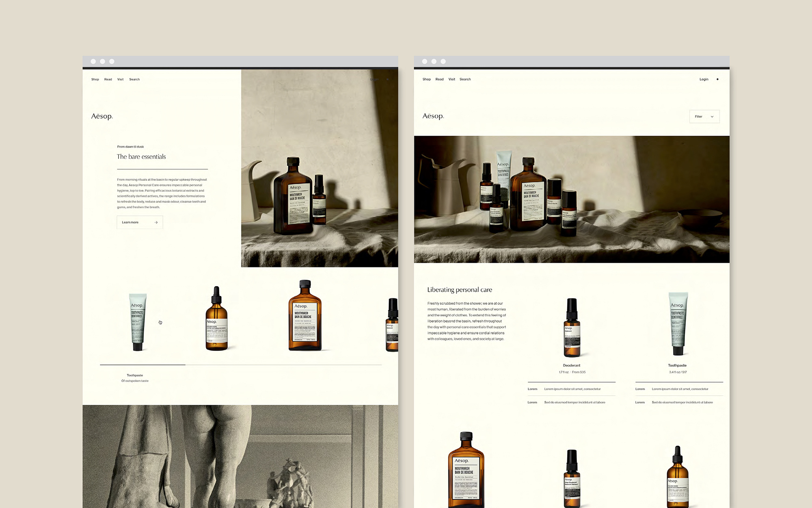
Task: Click the carousel progress bar under products
Action: coord(240,365)
